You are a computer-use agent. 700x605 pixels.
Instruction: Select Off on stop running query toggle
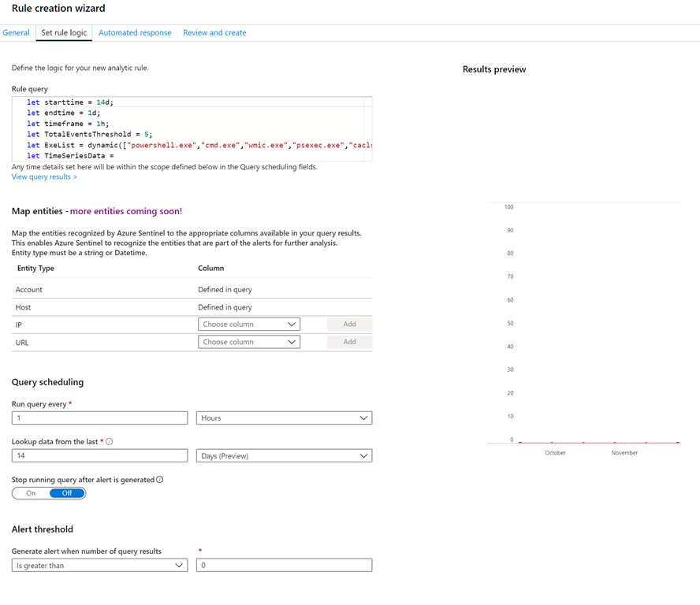67,493
